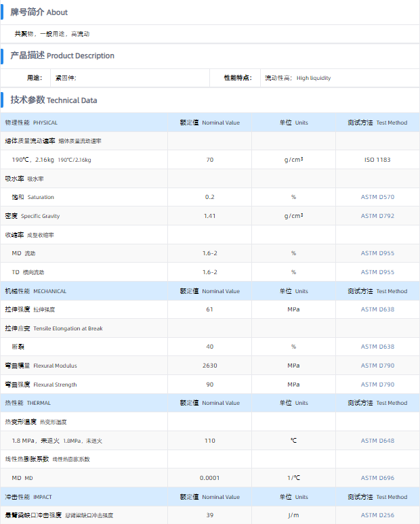Screen dimensions: 420x524
Task: Click ASTM D790 in Flexural Strength row
Action: coord(377,385)
